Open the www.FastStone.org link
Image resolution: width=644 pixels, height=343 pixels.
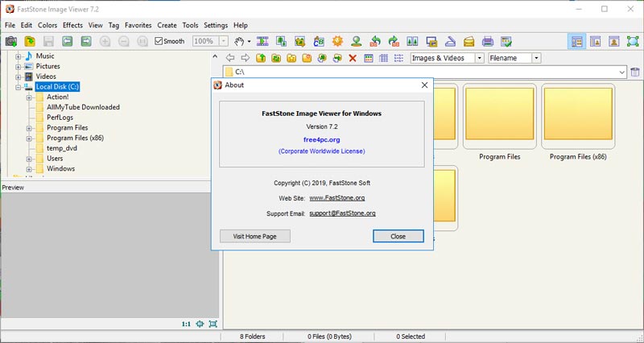pyautogui.click(x=336, y=198)
